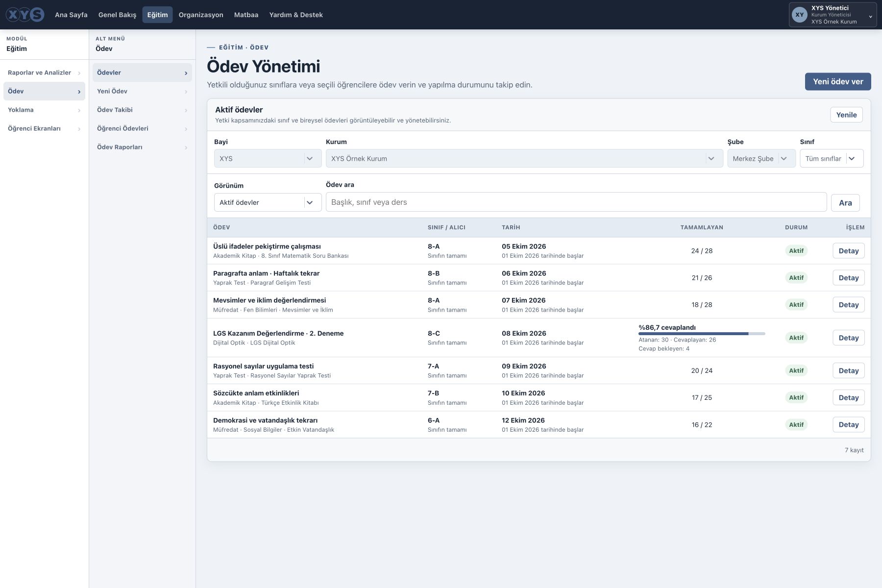Open Yardım & Destek

[x=295, y=15]
